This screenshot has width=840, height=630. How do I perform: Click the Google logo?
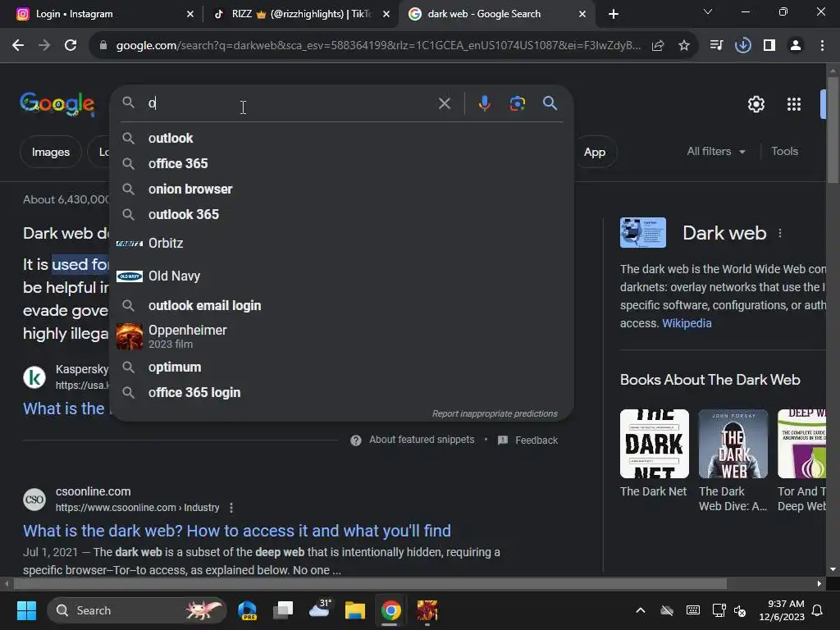(57, 104)
